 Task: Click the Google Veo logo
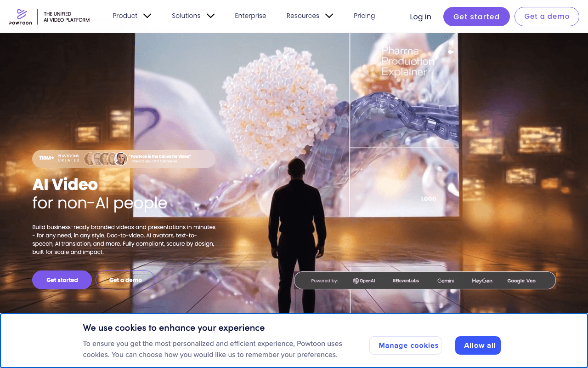click(x=521, y=281)
